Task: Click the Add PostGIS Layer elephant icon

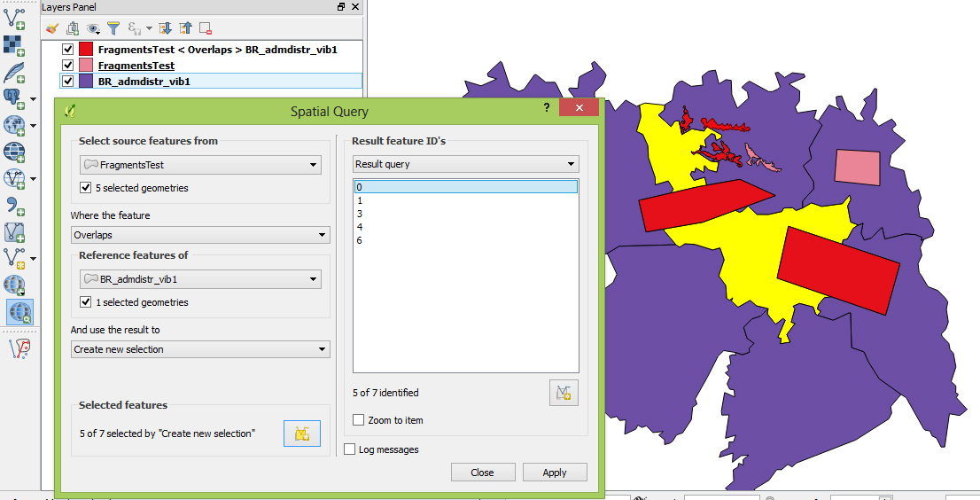Action: point(14,98)
